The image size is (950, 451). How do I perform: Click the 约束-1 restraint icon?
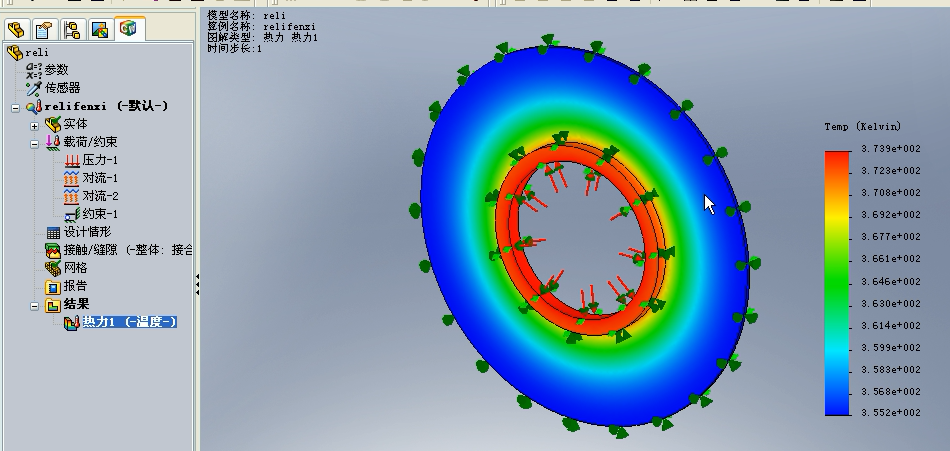point(72,214)
